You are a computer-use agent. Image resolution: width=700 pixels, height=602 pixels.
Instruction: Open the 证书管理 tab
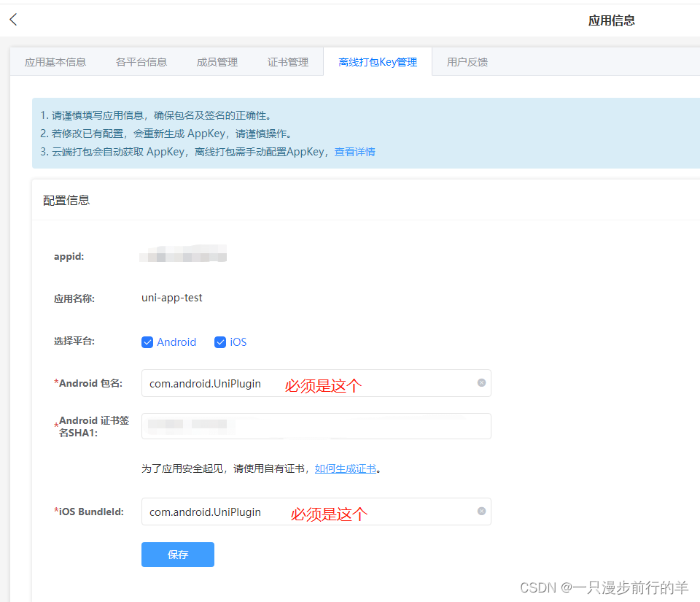[288, 62]
